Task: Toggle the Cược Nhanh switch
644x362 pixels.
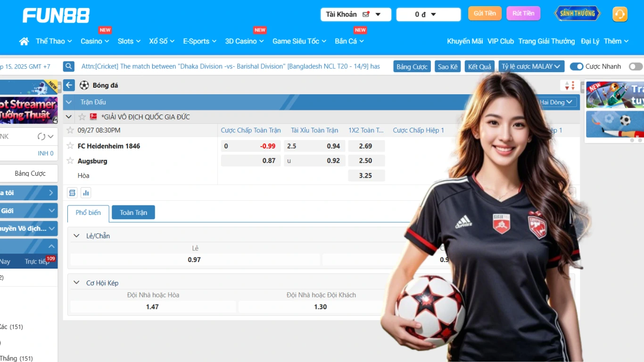Action: tap(576, 66)
